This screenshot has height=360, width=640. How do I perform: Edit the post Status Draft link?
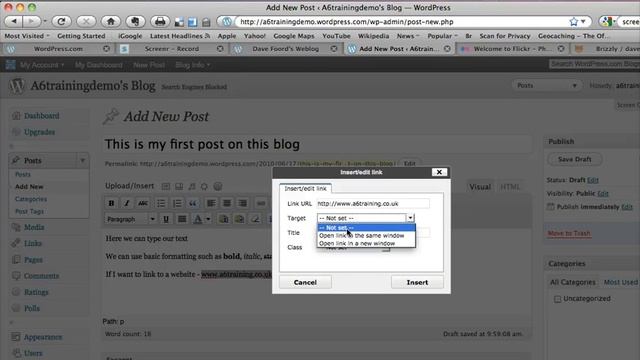tap(593, 180)
